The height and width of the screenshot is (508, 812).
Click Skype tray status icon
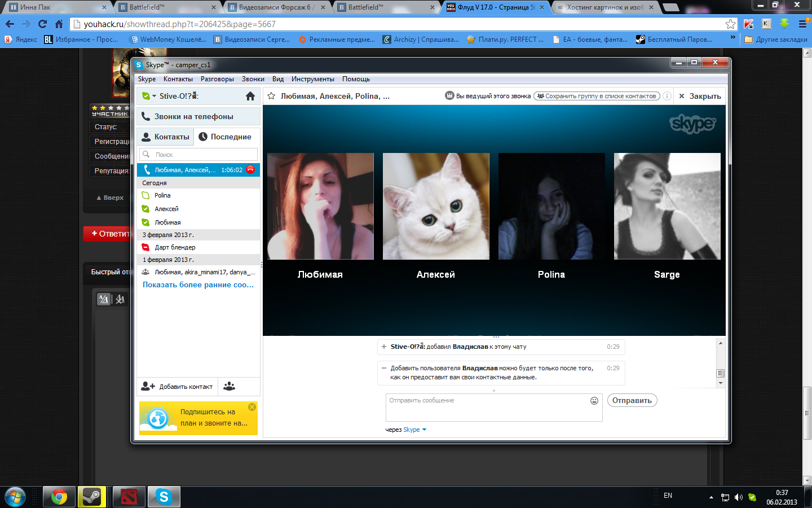click(x=752, y=497)
